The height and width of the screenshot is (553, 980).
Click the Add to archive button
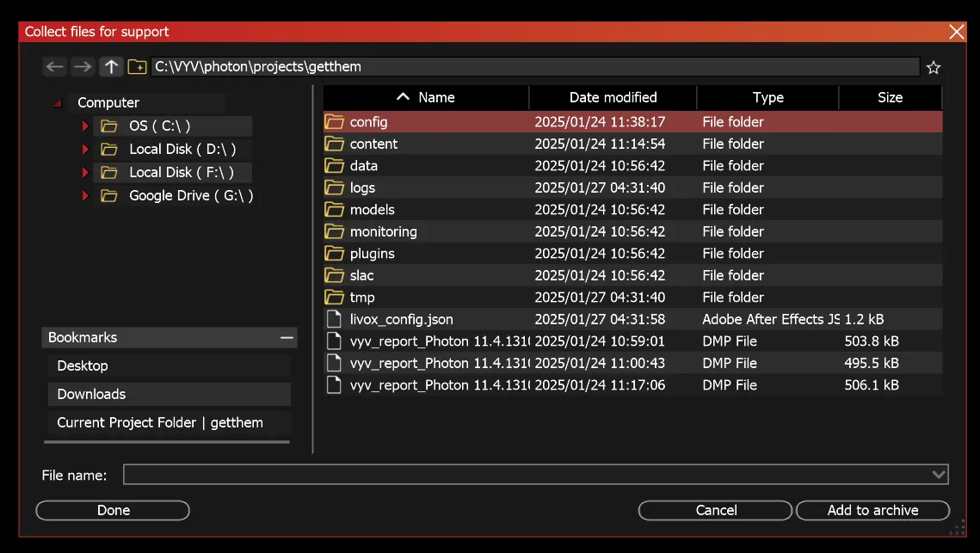tap(872, 510)
